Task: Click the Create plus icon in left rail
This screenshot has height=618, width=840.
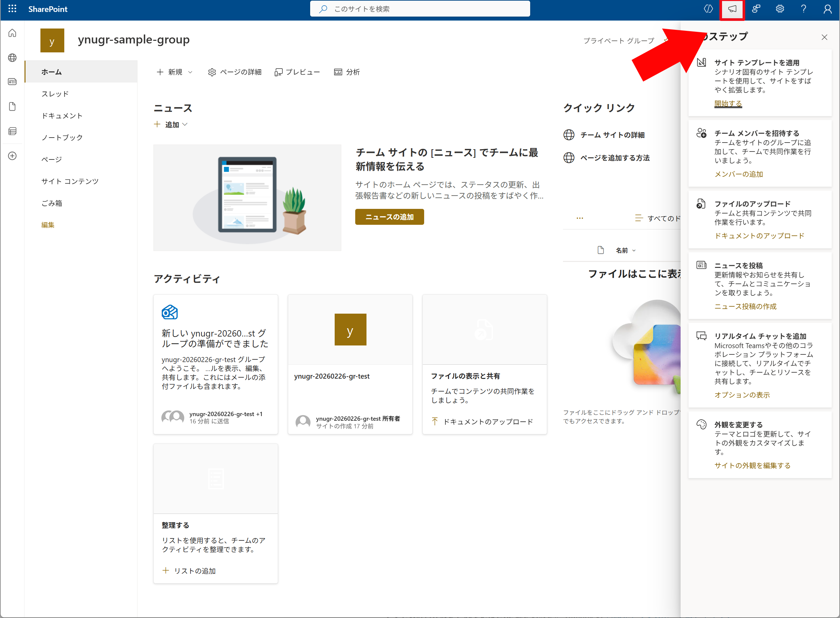Action: click(12, 156)
